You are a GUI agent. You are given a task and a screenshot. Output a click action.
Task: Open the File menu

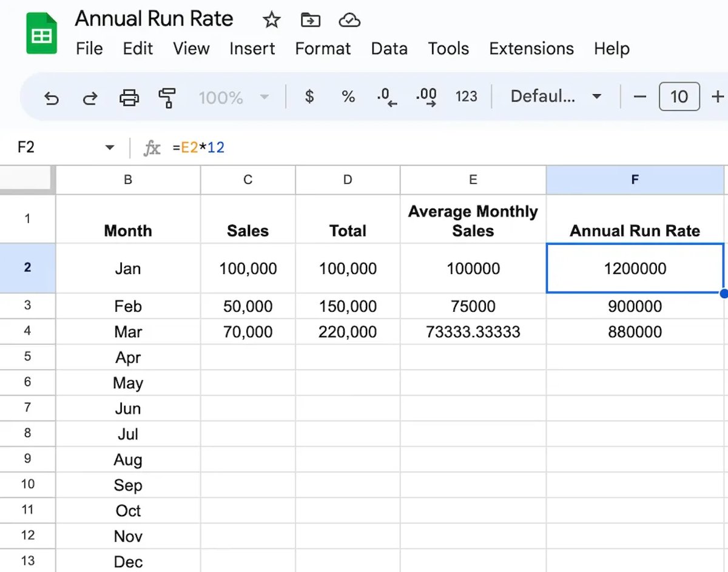89,49
